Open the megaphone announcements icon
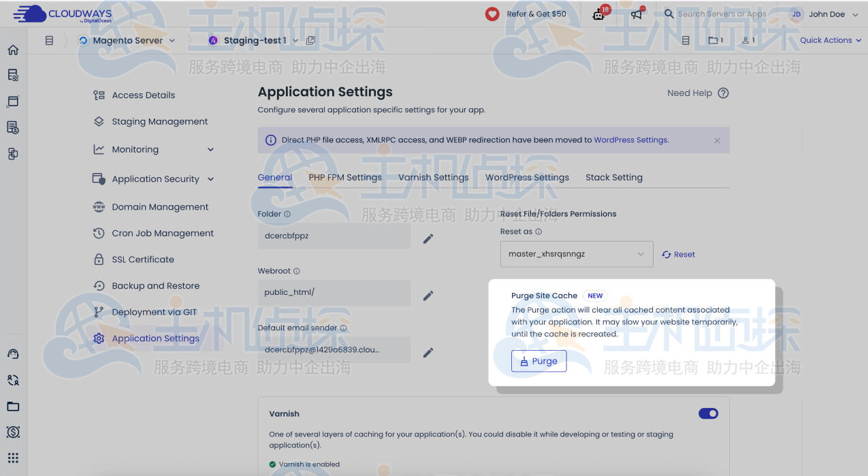The image size is (868, 476). tap(637, 13)
